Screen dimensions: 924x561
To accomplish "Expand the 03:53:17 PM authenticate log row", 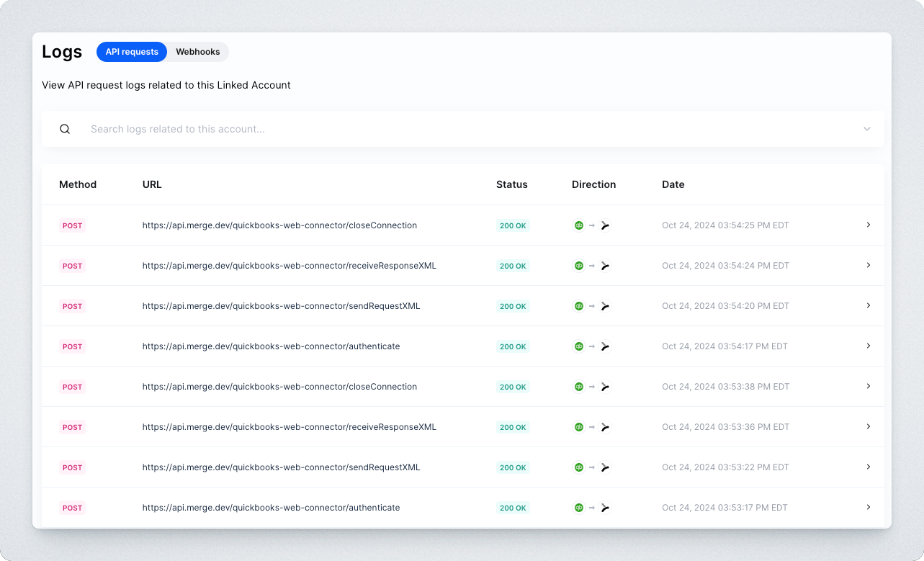I will [868, 508].
